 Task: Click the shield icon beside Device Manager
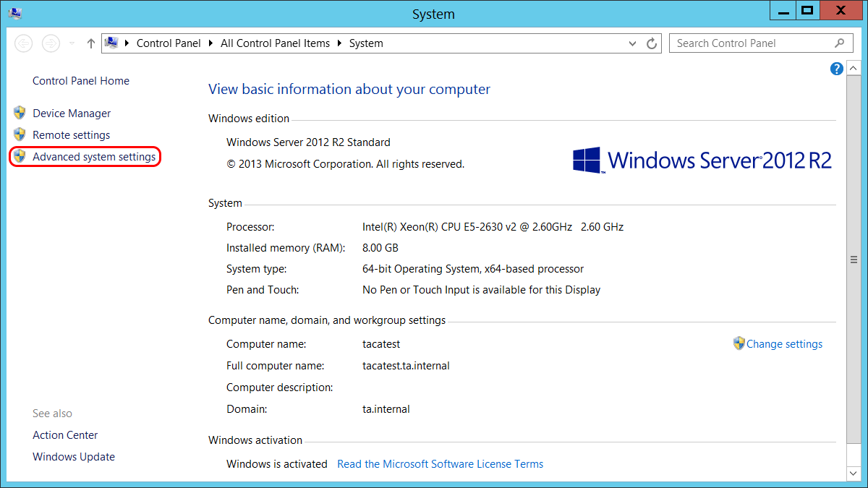coord(20,114)
